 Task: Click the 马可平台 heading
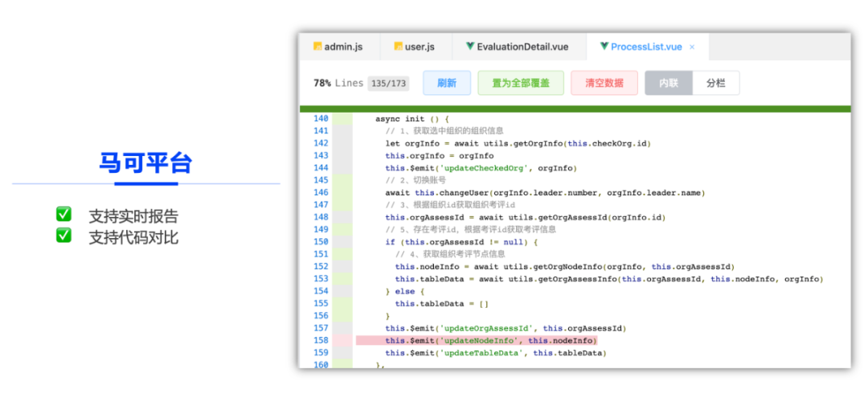pos(145,163)
